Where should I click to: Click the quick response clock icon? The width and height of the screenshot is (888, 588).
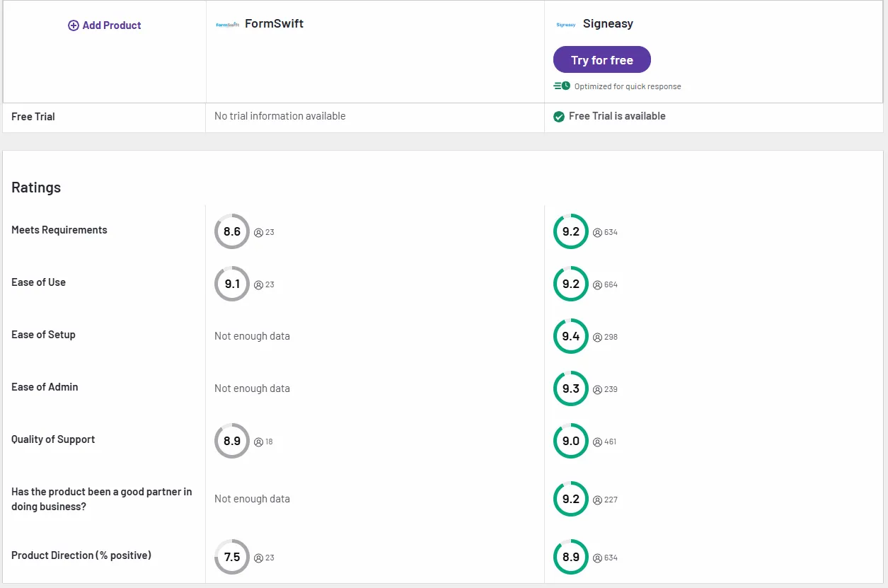coord(562,86)
